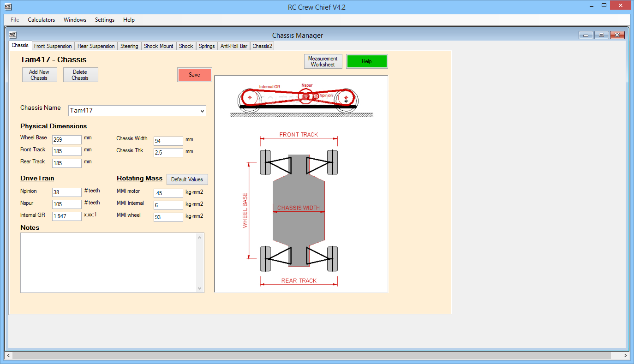Expand the Chassis Name dropdown
The image size is (634, 364).
point(202,111)
